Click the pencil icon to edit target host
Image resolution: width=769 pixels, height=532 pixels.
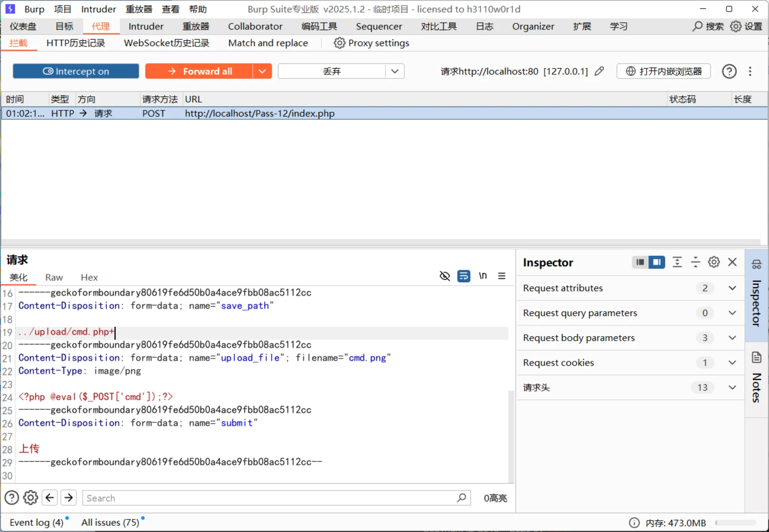pos(599,71)
